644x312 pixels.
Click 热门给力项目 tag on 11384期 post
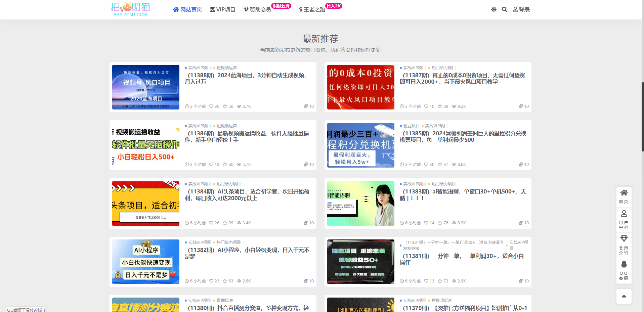pyautogui.click(x=228, y=184)
